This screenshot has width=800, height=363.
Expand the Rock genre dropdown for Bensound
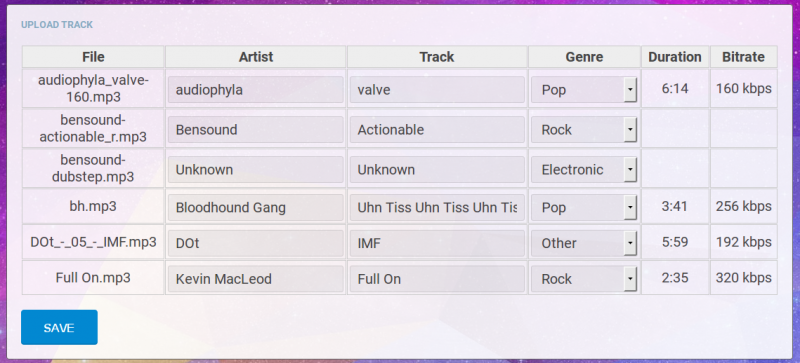click(584, 130)
